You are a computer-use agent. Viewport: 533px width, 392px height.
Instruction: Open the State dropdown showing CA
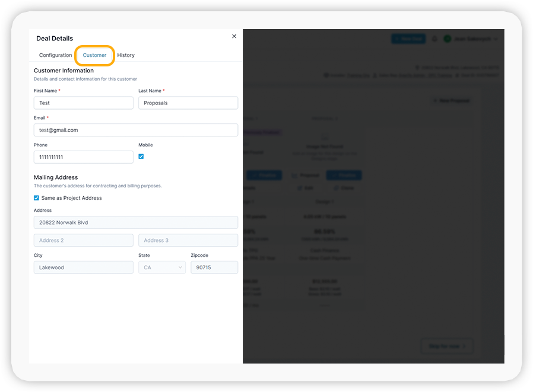[x=162, y=267]
